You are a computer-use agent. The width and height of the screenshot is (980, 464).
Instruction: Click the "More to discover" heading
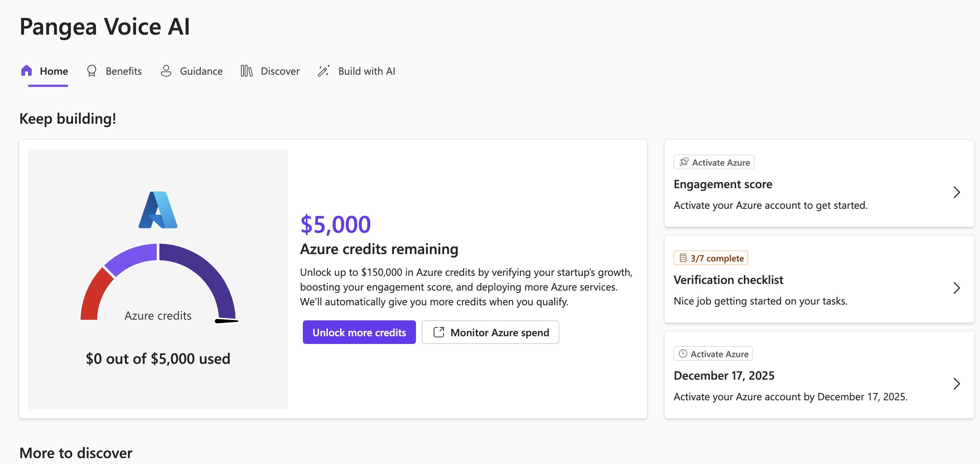76,453
